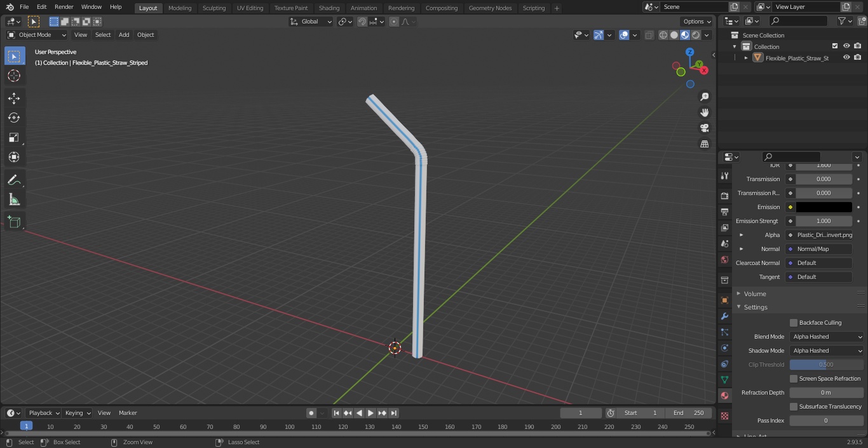
Task: Hide Collection in viewport via eye icon
Action: [846, 46]
